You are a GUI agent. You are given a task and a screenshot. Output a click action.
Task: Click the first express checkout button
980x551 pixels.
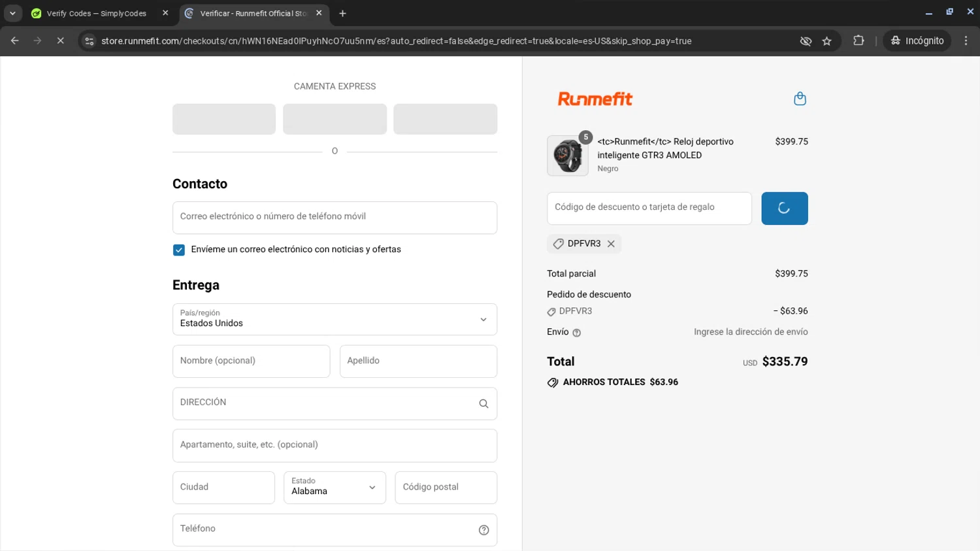[x=224, y=119]
